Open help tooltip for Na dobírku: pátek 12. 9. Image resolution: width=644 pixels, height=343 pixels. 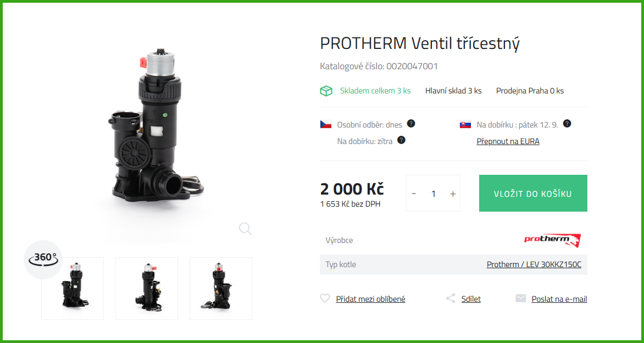(x=567, y=123)
